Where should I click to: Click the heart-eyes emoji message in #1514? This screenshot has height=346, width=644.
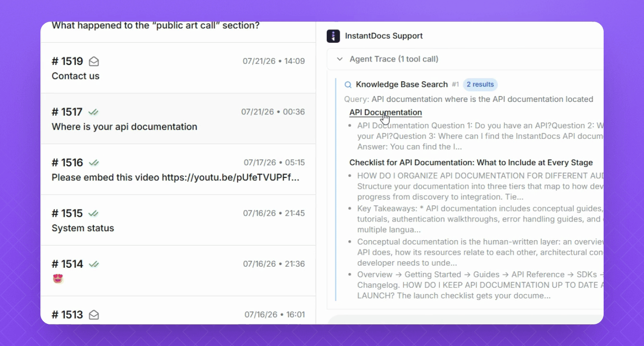[58, 279]
